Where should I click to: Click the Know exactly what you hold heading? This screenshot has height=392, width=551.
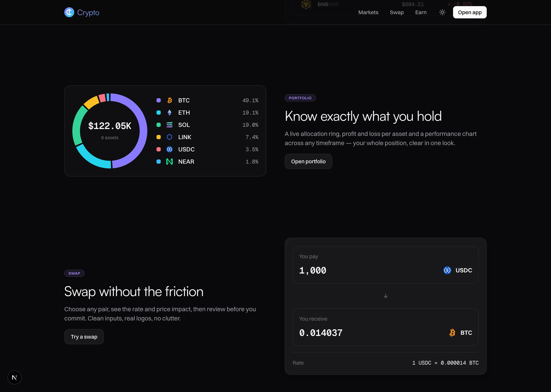363,116
